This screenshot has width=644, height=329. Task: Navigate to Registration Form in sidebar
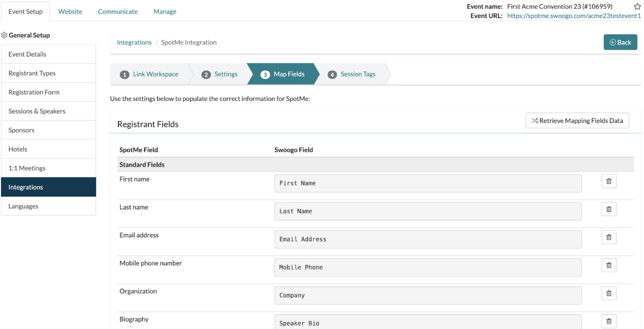34,92
